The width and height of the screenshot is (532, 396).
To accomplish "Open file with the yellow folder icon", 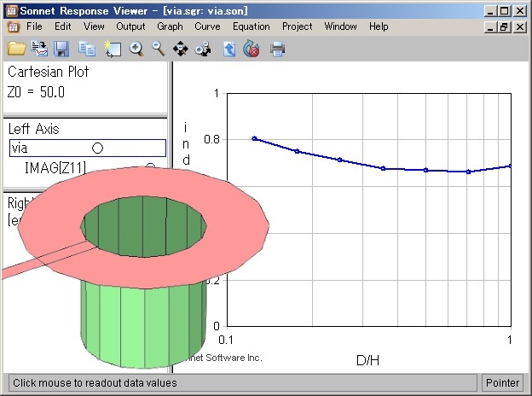I will pyautogui.click(x=17, y=49).
